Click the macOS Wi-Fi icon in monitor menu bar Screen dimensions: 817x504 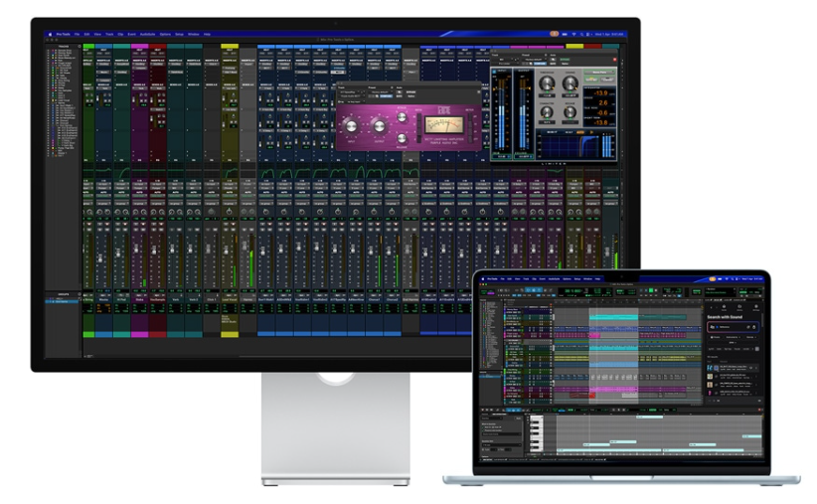click(574, 34)
